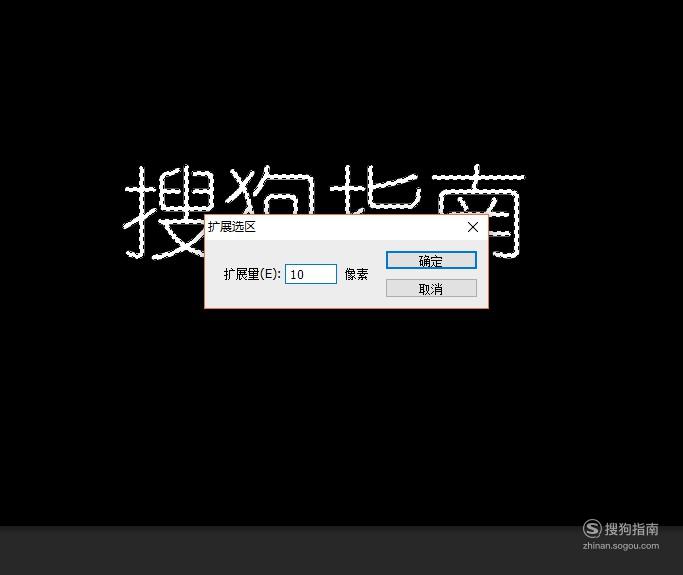This screenshot has height=575, width=683.
Task: Click the 扩展选区 dialog title text
Action: pos(231,227)
